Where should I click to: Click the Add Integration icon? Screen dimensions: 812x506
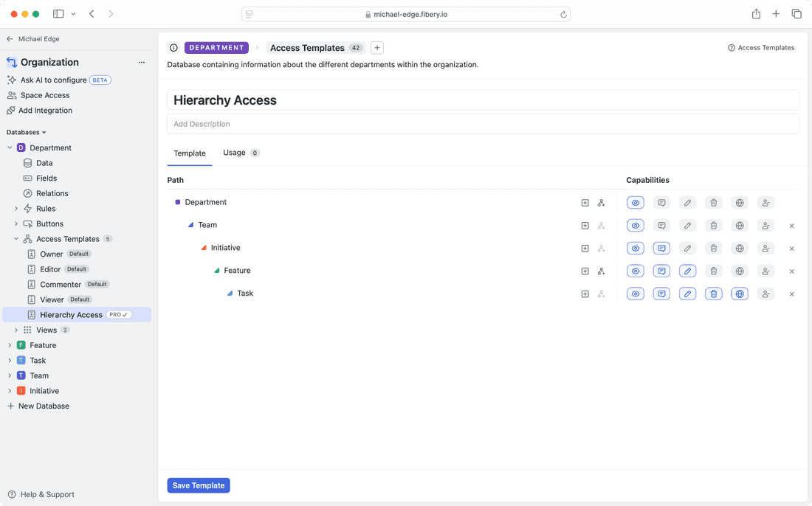[11, 110]
